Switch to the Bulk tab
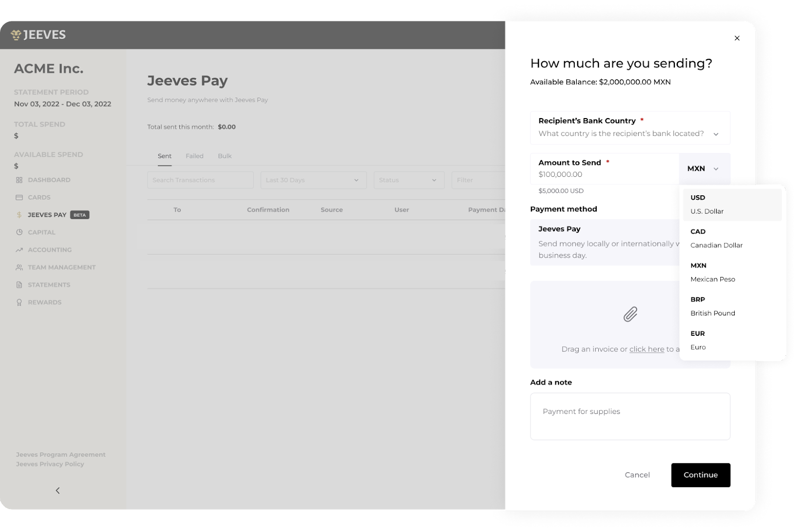The image size is (797, 532). coord(225,156)
